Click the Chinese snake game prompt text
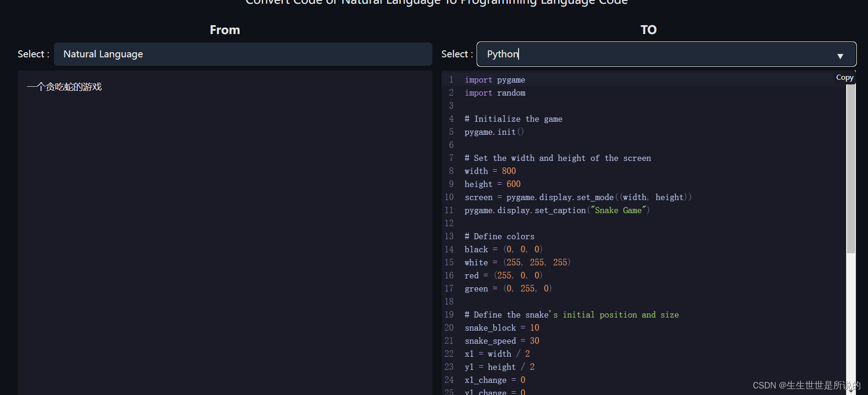868x395 pixels. pos(64,87)
